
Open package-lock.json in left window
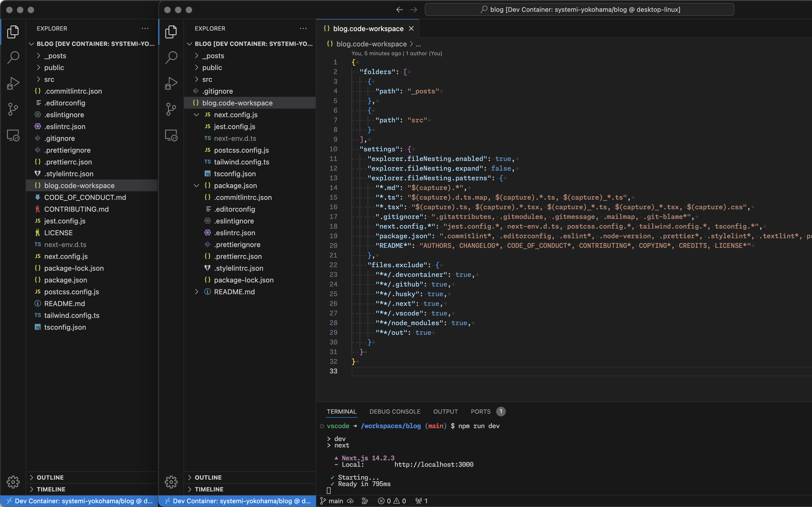tap(92, 268)
